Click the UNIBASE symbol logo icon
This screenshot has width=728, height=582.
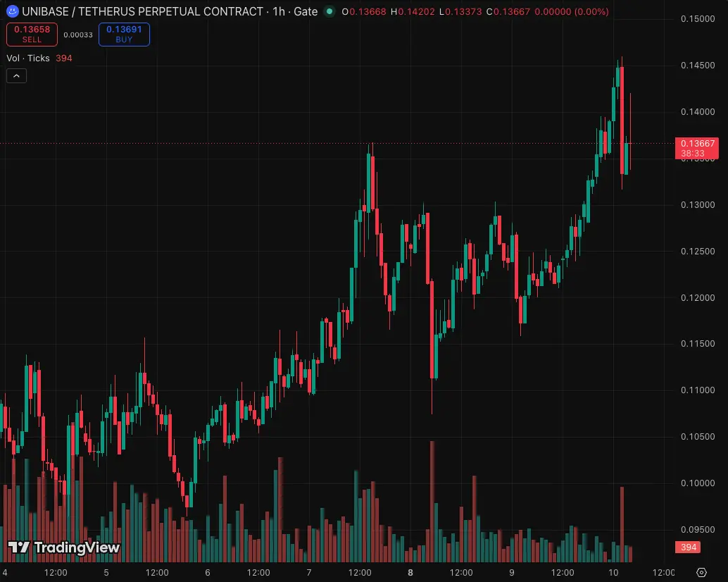13,11
